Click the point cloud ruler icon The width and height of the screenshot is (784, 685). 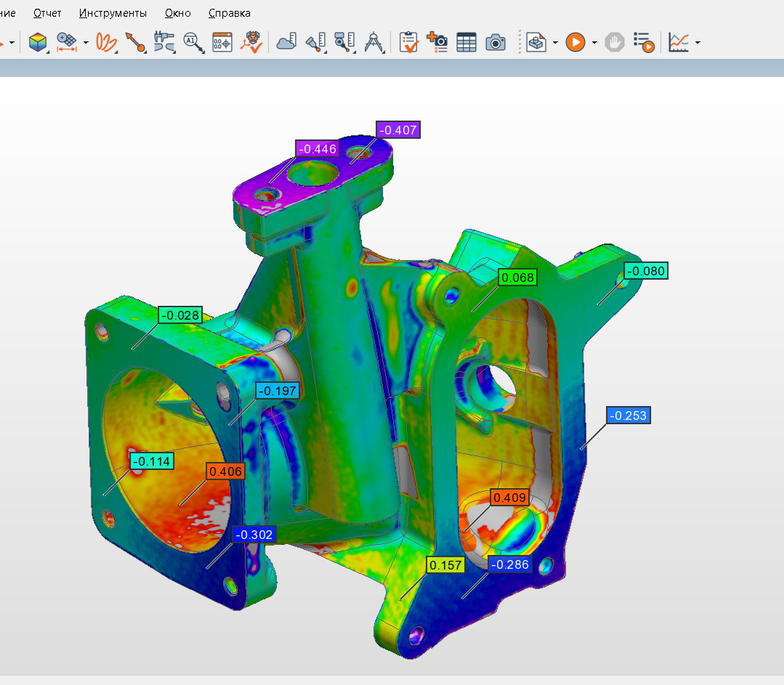pyautogui.click(x=286, y=43)
